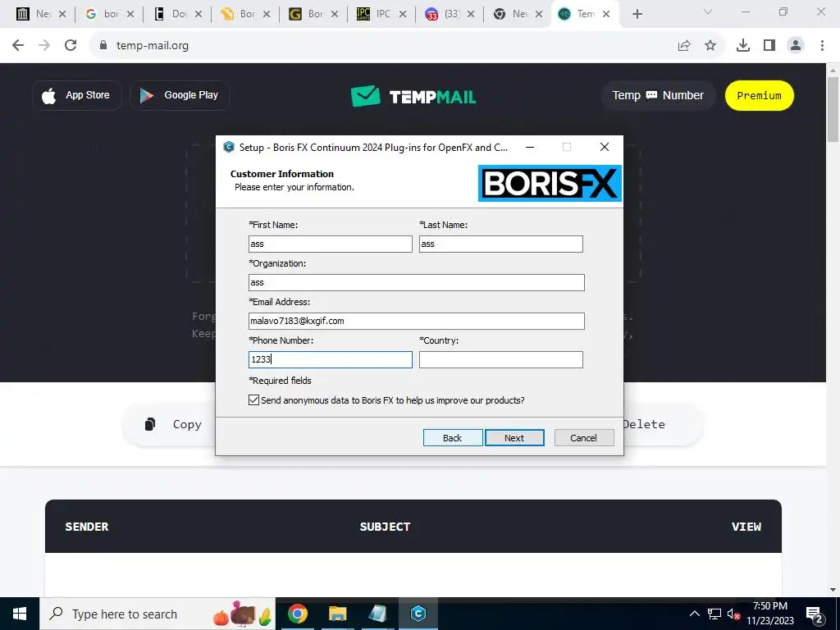Click the yellow Premium button
Screen dimensions: 840x630
tap(759, 95)
